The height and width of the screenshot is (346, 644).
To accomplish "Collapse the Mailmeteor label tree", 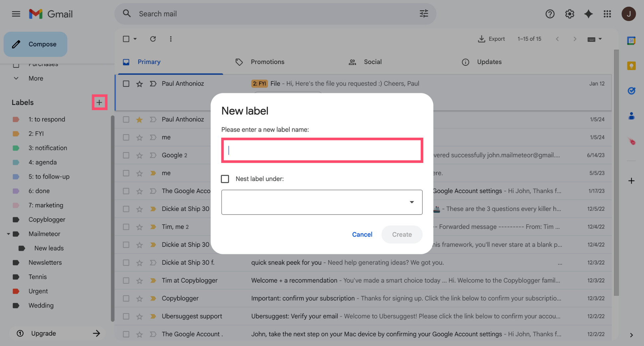I will tap(8, 234).
